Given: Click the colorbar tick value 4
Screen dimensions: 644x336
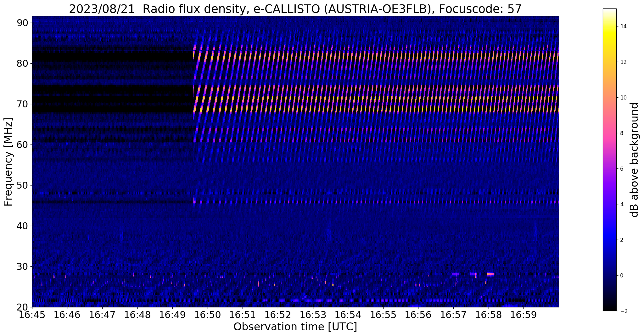Looking at the screenshot, I should [621, 204].
